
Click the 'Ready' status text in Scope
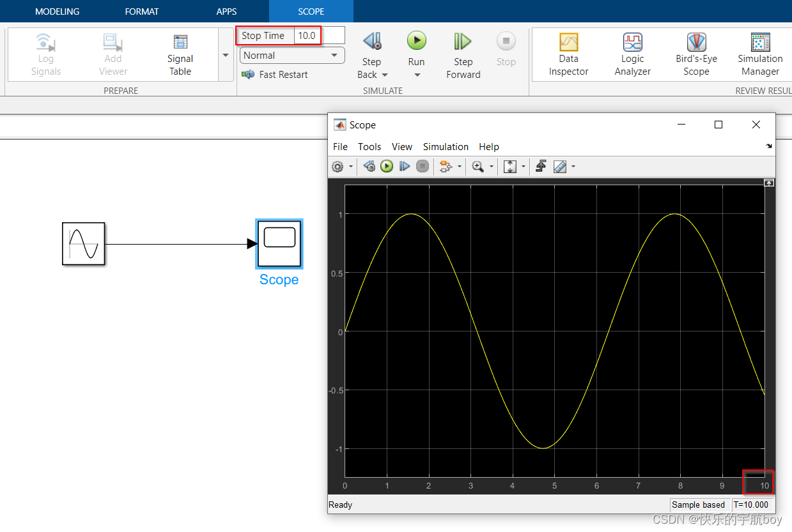pyautogui.click(x=340, y=505)
